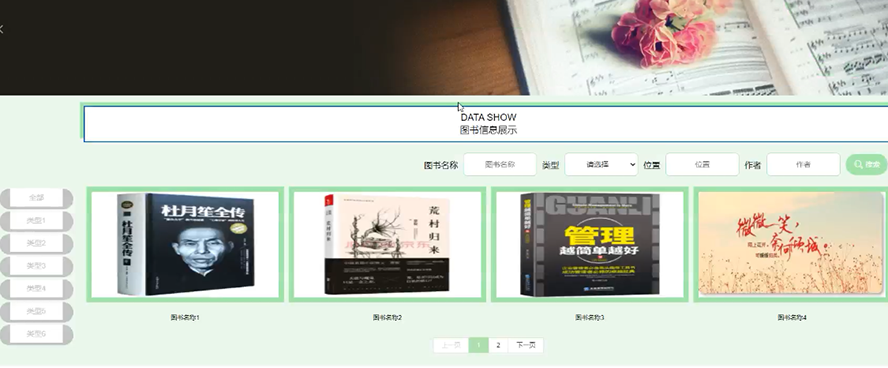Select the 类型4 category
Image resolution: width=888 pixels, height=368 pixels.
36,289
